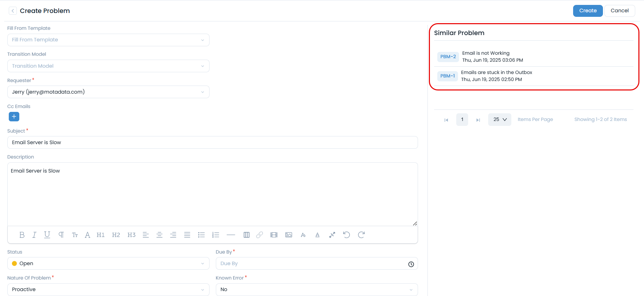Insert a bulleted list in description
The width and height of the screenshot is (644, 296).
coord(201,235)
